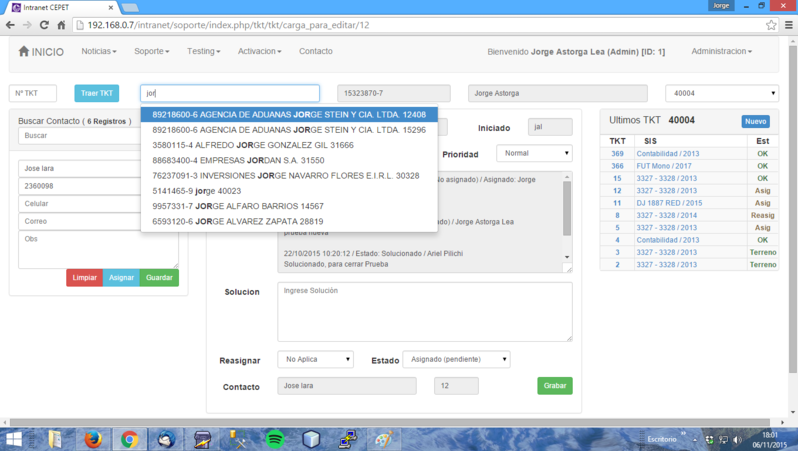The height and width of the screenshot is (451, 798).
Task: Open the Administracion menu
Action: 721,51
